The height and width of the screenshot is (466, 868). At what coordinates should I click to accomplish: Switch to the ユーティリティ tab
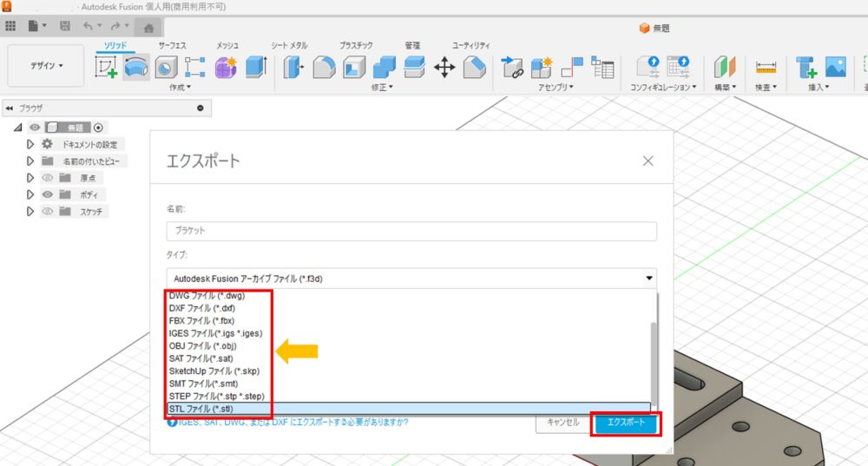tap(470, 45)
